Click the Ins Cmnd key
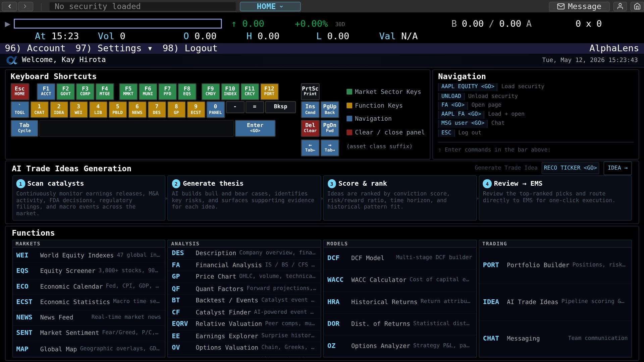Viewport: 644px width, 362px height. click(x=310, y=109)
